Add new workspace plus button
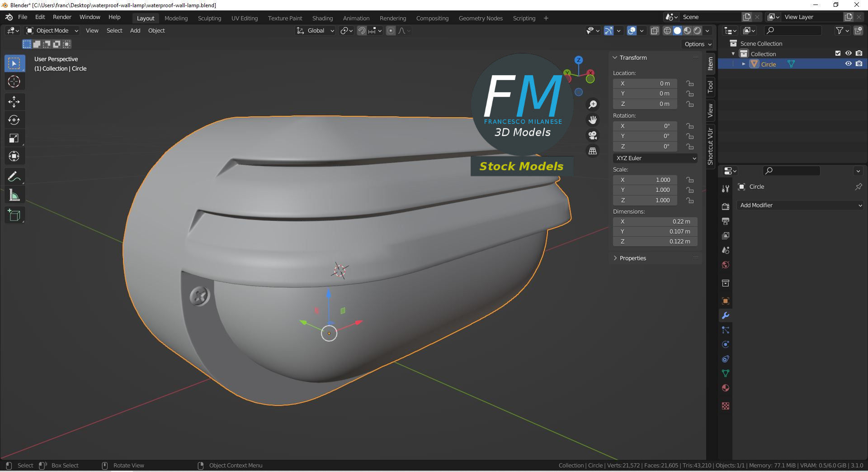 coord(546,18)
